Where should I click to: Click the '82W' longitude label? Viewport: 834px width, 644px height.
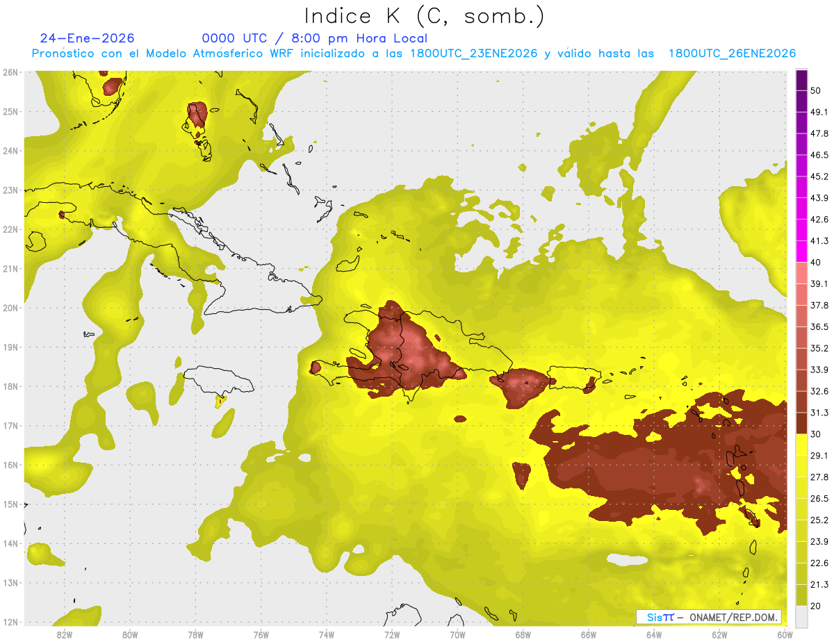coord(64,635)
